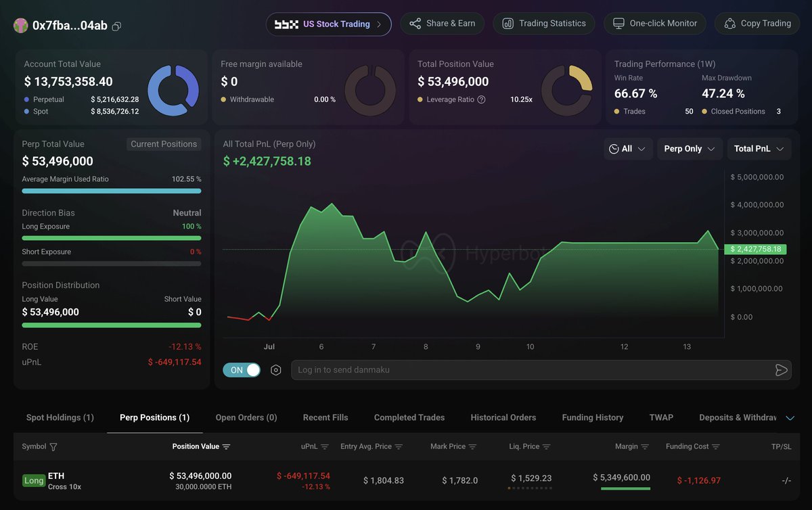Open danmaku settings hexagon icon

click(276, 370)
